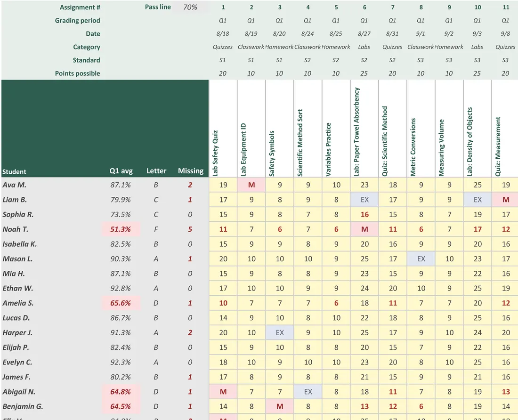Viewport: 518px width, 420px height.
Task: Click Abigail N.'s M under Lab Safety Quiz
Action: 223,392
